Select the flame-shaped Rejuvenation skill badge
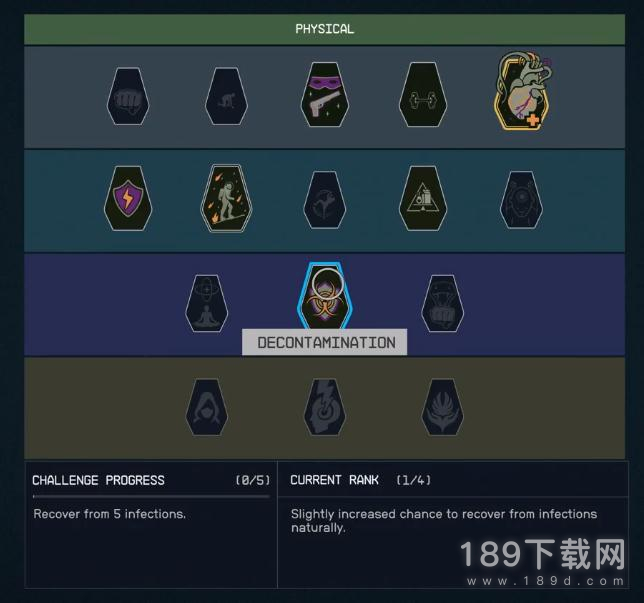This screenshot has width=644, height=603. tap(443, 407)
